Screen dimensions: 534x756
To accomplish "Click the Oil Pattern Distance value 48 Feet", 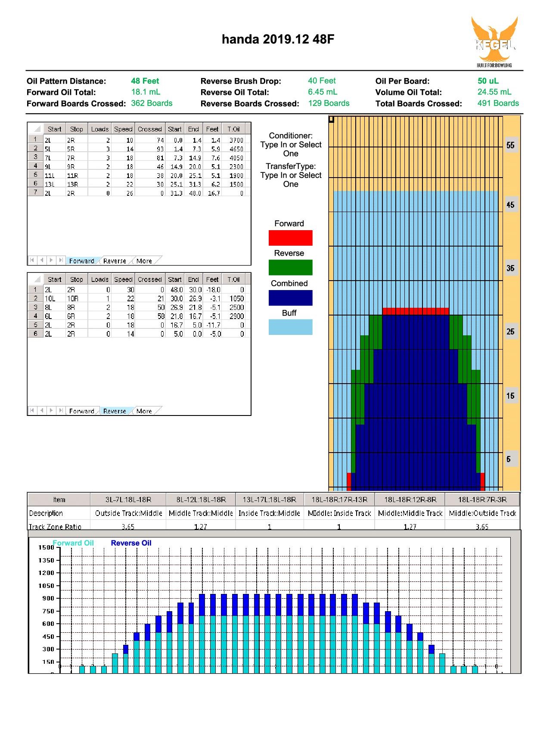I will pos(145,81).
